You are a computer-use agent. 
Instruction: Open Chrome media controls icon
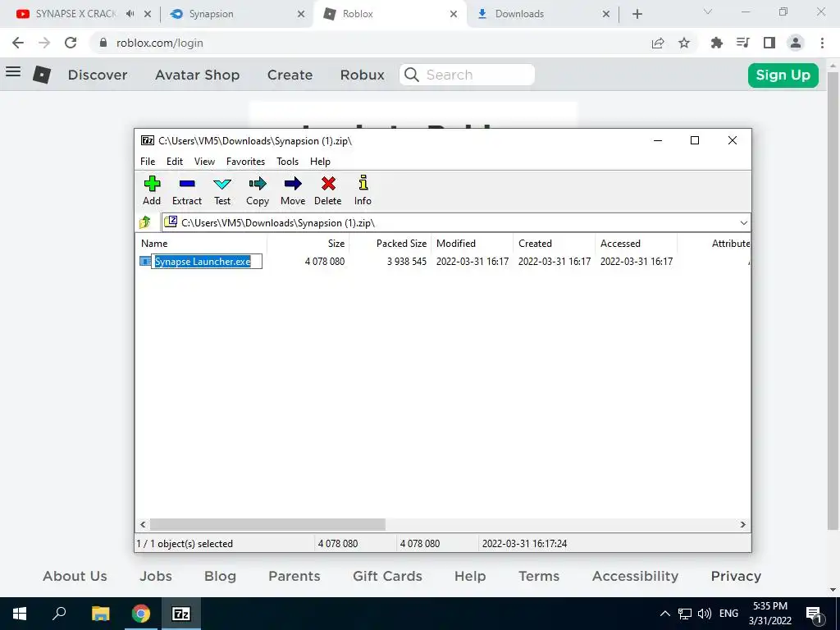pos(743,43)
